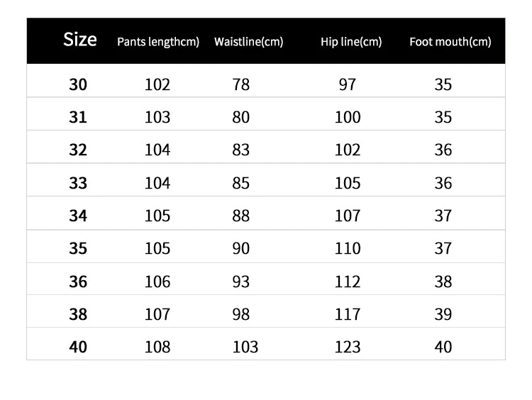532x400 pixels.
Task: Click the Size column header
Action: 80,39
